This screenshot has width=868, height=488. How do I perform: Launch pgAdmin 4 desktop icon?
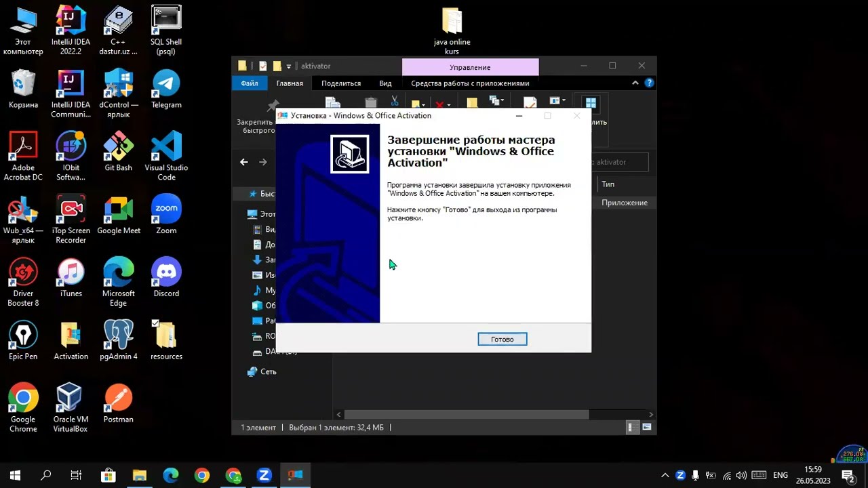pos(118,342)
